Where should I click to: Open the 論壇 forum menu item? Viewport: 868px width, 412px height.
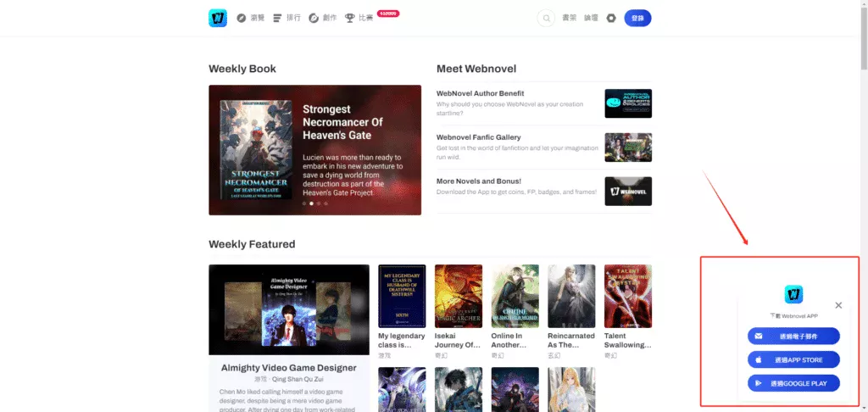591,18
